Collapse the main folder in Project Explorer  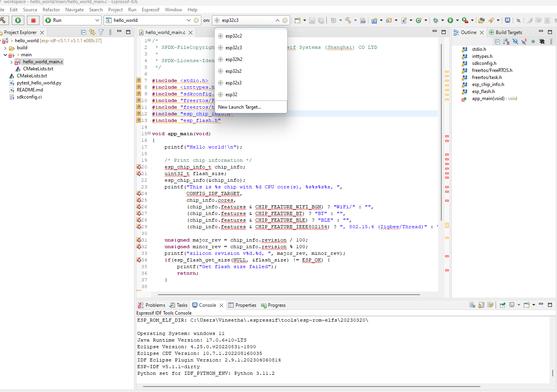[x=5, y=55]
